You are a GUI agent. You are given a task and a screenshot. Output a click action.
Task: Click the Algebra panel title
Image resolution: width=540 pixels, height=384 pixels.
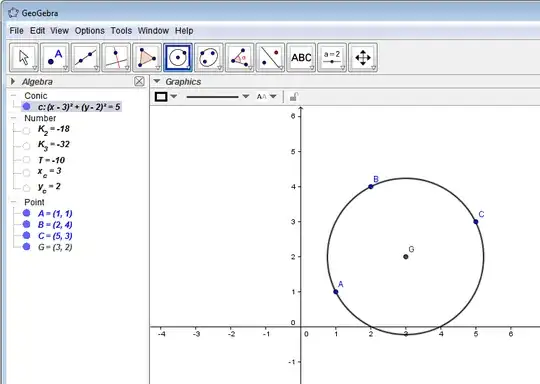click(37, 82)
